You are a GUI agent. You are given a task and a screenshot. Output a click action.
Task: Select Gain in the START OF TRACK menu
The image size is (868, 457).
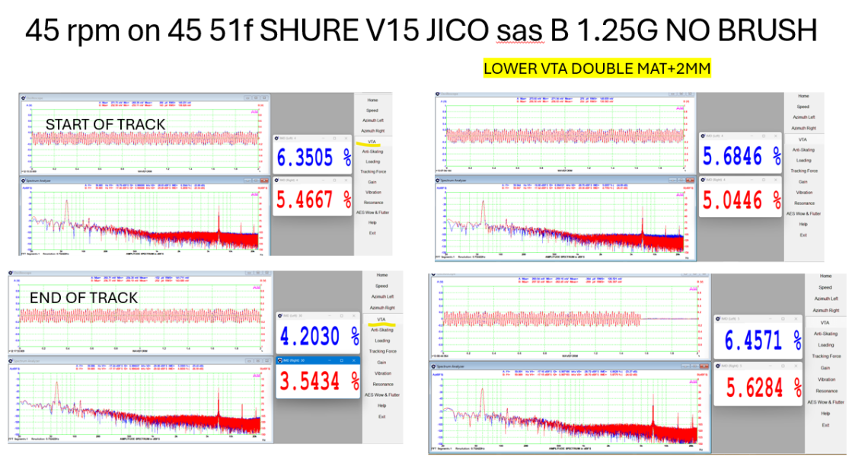372,182
